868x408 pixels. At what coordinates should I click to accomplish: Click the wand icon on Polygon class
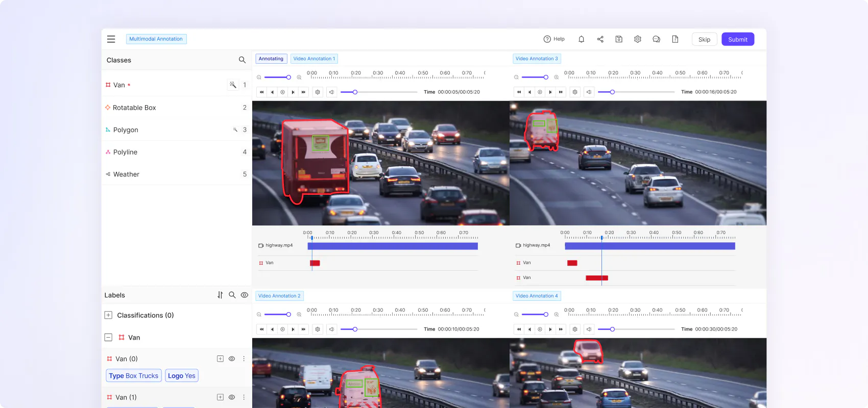(x=235, y=130)
